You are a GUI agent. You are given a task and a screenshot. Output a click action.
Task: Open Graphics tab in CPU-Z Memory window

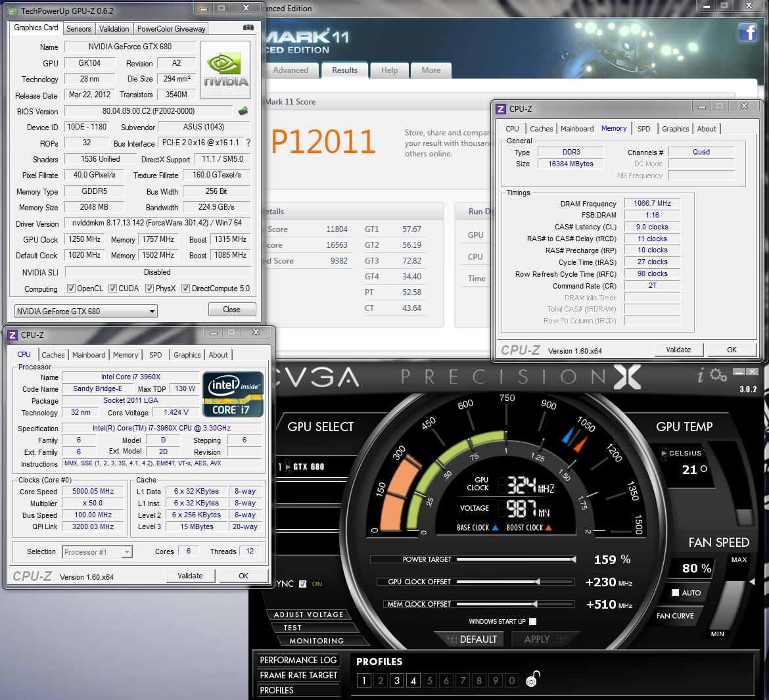pyautogui.click(x=675, y=129)
